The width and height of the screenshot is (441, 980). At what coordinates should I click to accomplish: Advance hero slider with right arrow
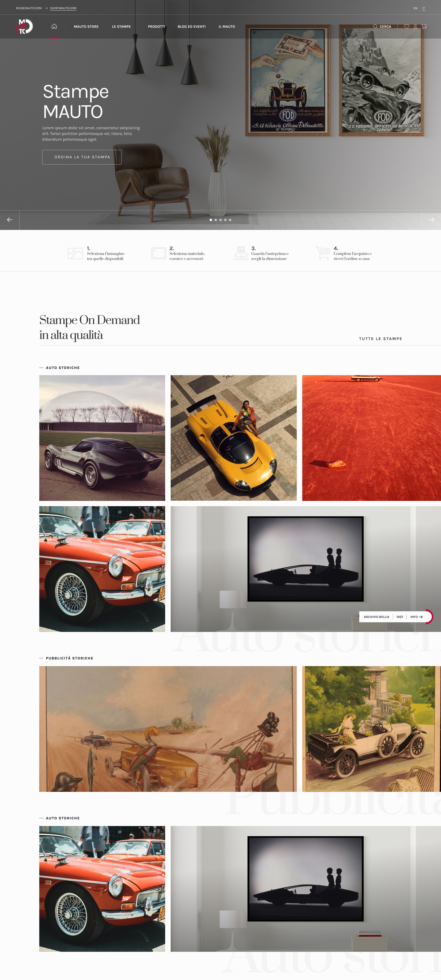click(x=432, y=220)
